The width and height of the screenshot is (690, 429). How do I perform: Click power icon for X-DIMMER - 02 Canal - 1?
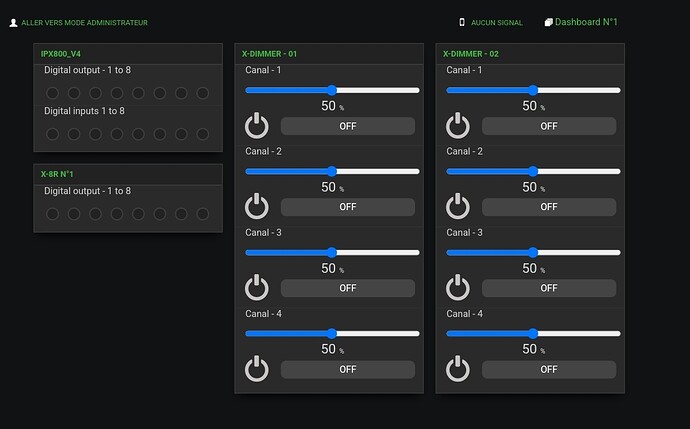tap(458, 126)
